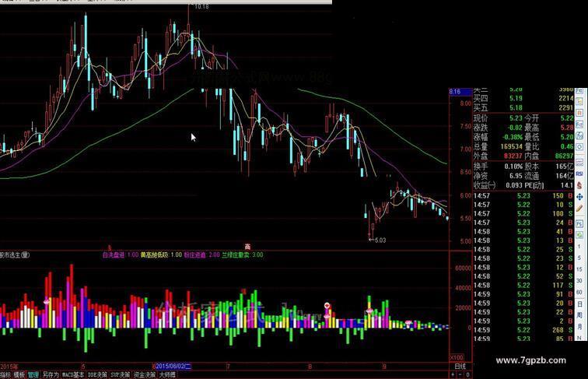Click the 日线 period label
Image resolution: width=588 pixels, height=379 pixels.
click(x=460, y=367)
